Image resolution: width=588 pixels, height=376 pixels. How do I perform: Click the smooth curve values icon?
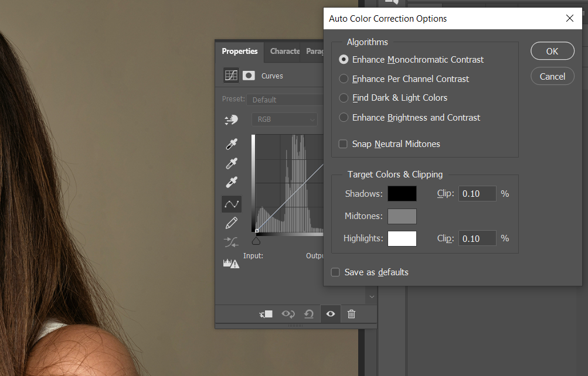[x=232, y=242]
